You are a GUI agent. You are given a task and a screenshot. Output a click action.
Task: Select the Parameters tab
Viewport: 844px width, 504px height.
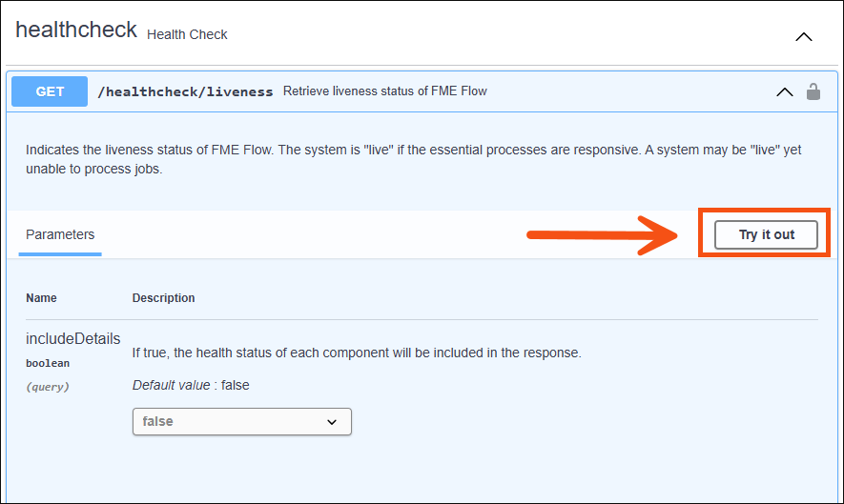tap(60, 234)
